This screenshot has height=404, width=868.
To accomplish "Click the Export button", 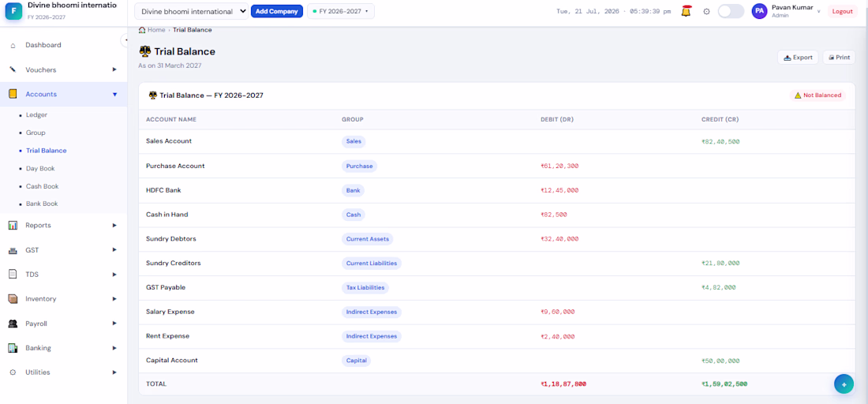I will click(x=798, y=58).
